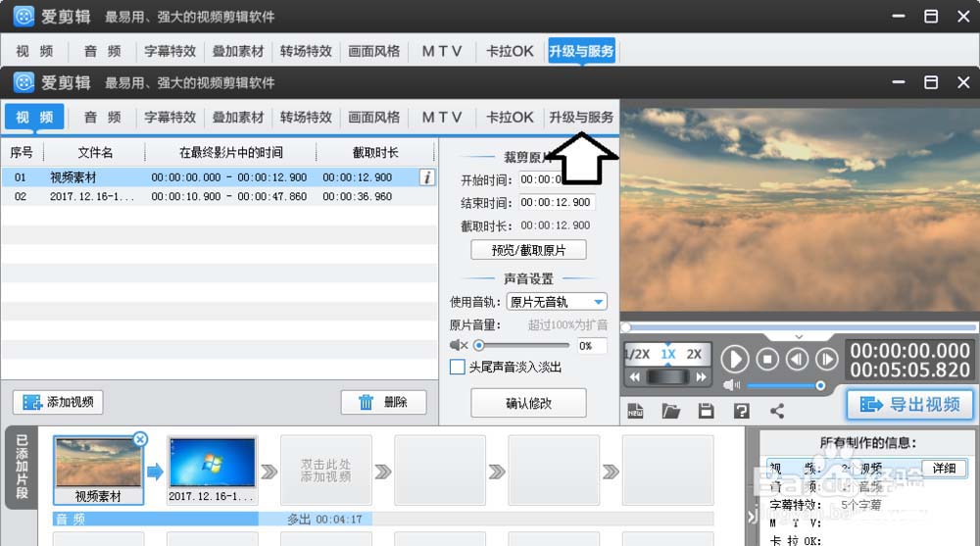The width and height of the screenshot is (980, 546).
Task: Step forward one frame in preview
Action: click(826, 359)
